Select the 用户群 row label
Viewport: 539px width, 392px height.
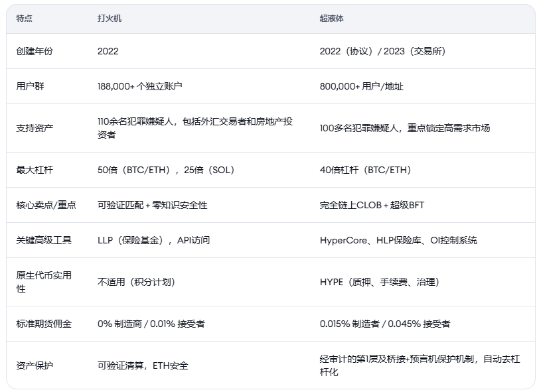[30, 86]
